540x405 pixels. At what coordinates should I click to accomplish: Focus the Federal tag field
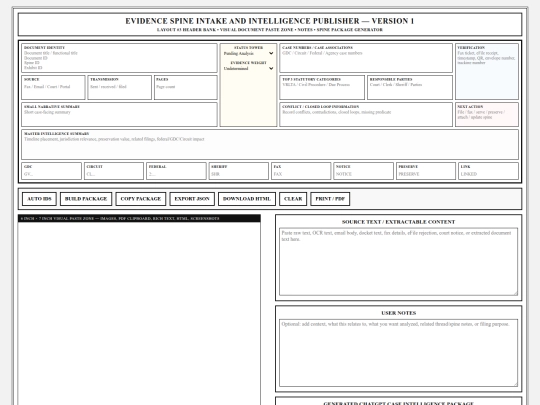coord(176,174)
